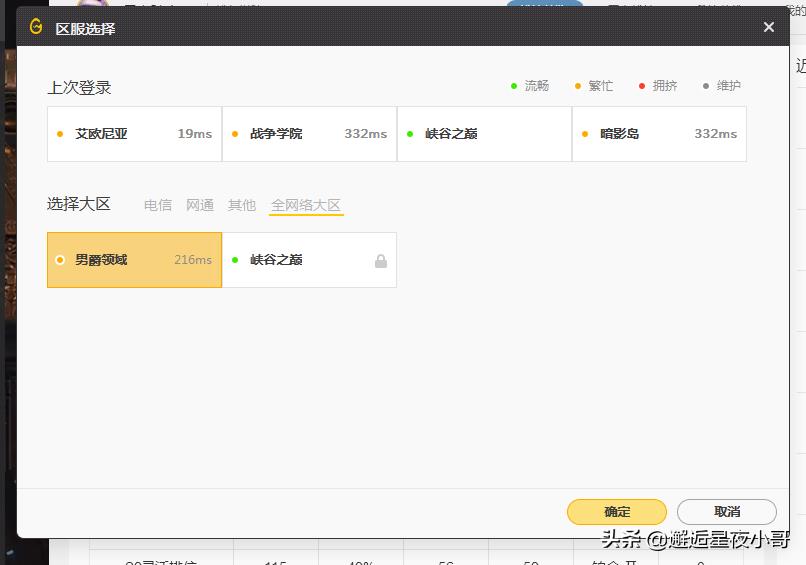Select the 男爵领域 server radio button
Viewport: 806px width, 565px height.
pyautogui.click(x=60, y=260)
